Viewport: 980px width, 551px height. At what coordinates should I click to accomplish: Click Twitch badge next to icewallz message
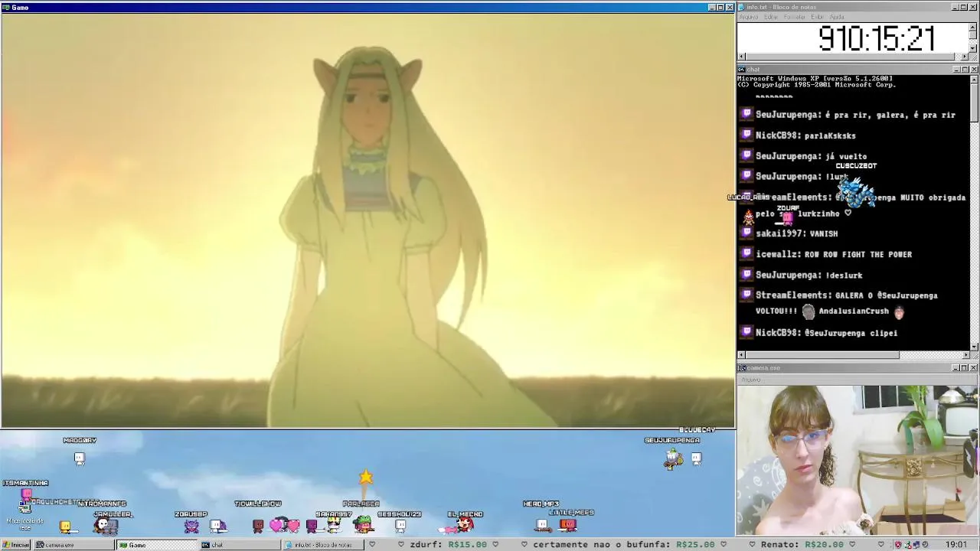coord(746,253)
